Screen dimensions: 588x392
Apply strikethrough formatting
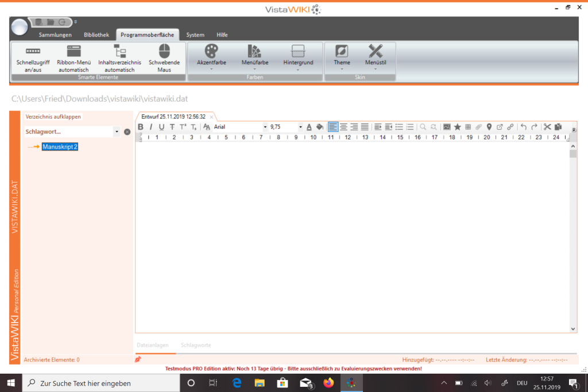click(172, 127)
